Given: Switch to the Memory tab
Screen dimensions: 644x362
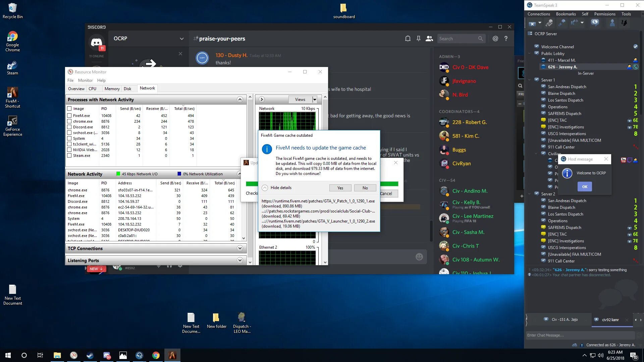Looking at the screenshot, I should click(x=112, y=89).
